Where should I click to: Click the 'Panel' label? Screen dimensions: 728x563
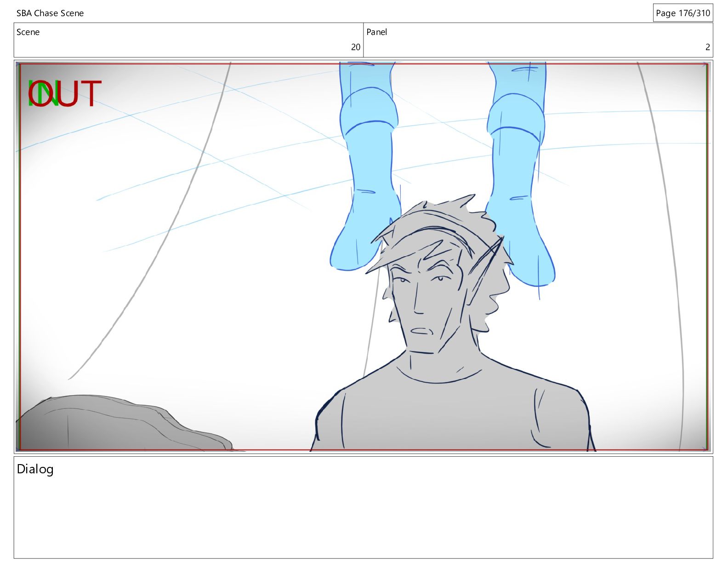coord(376,32)
